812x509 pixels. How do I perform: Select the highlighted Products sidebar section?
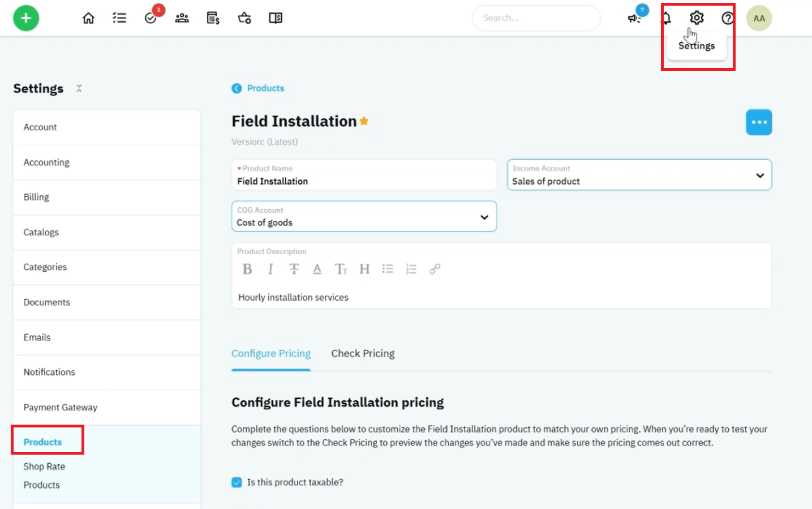(42, 442)
